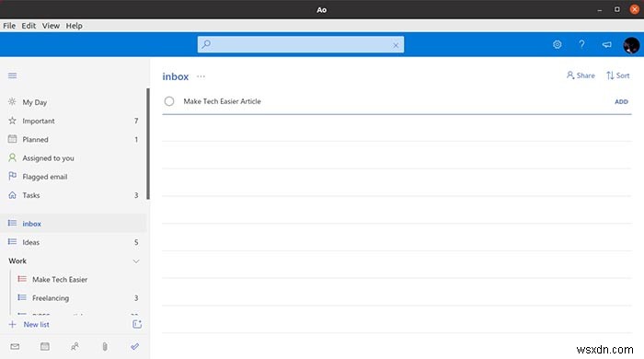
Task: Open the account profile avatar
Action: point(631,45)
